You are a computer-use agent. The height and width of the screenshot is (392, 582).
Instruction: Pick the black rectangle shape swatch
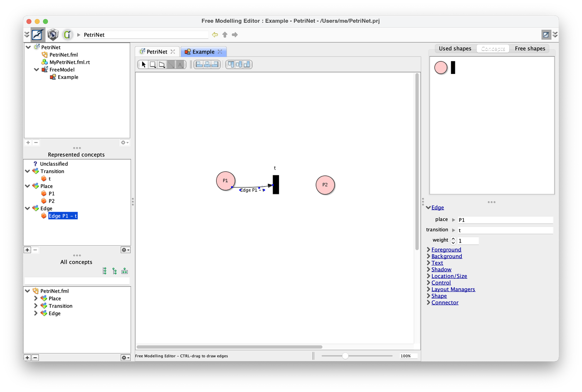click(x=453, y=67)
